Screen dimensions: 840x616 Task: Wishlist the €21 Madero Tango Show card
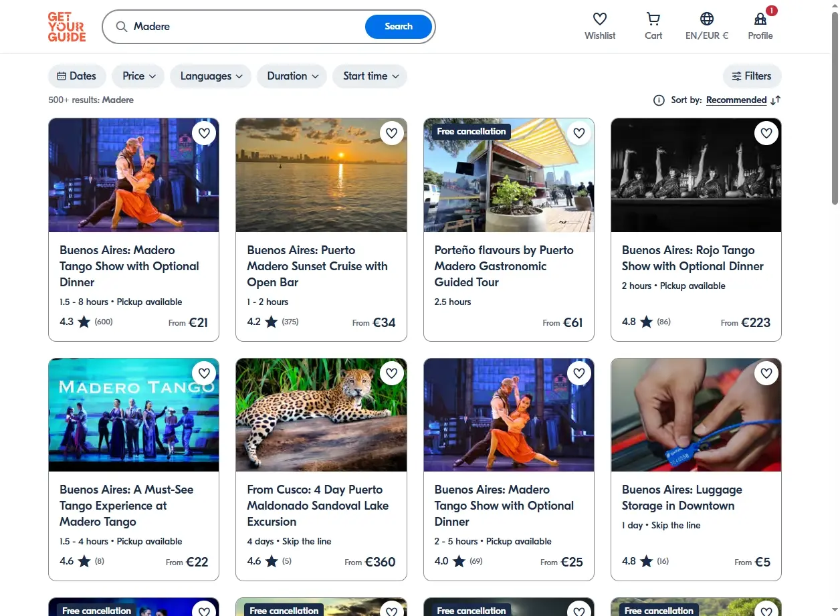click(x=205, y=133)
